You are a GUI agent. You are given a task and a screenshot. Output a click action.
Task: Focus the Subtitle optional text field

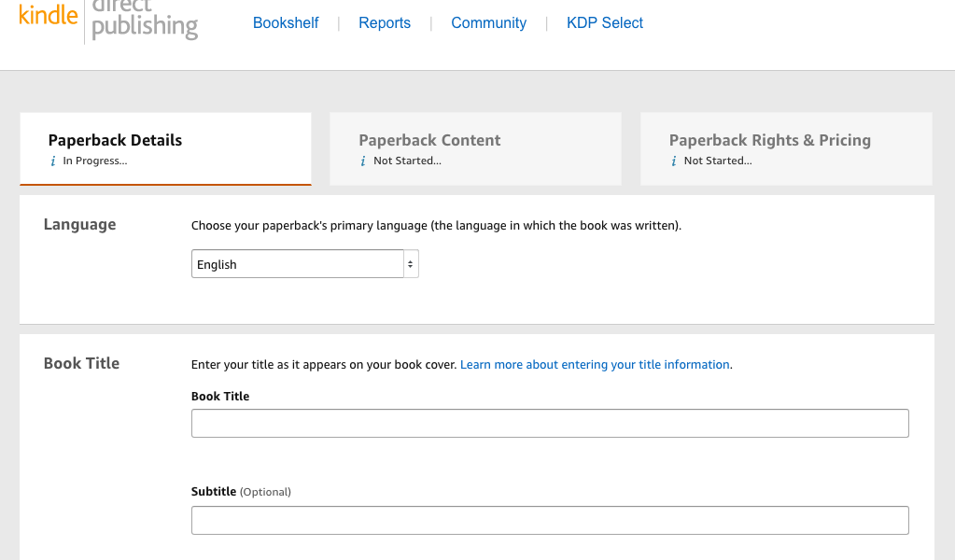(x=550, y=521)
